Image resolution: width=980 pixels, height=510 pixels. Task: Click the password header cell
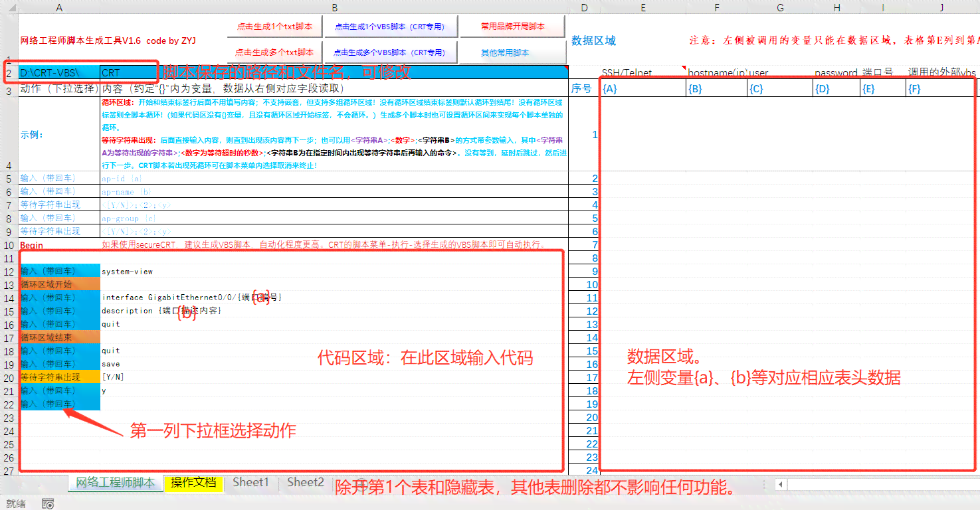click(836, 73)
